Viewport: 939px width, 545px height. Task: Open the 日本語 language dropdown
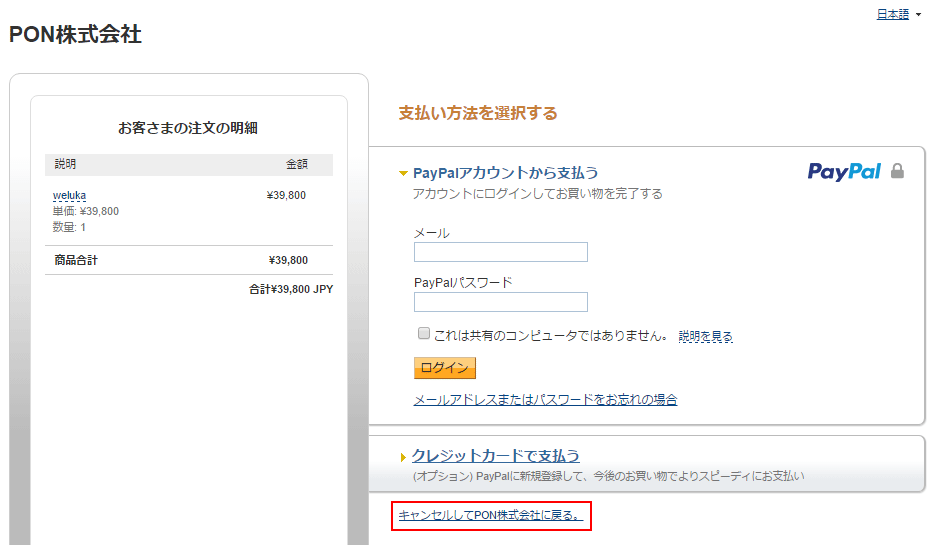pos(898,14)
